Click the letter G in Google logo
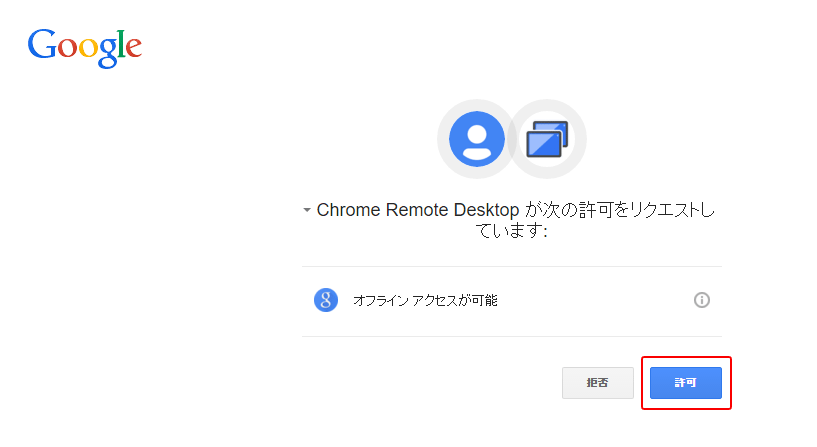The width and height of the screenshot is (817, 447). click(x=42, y=44)
